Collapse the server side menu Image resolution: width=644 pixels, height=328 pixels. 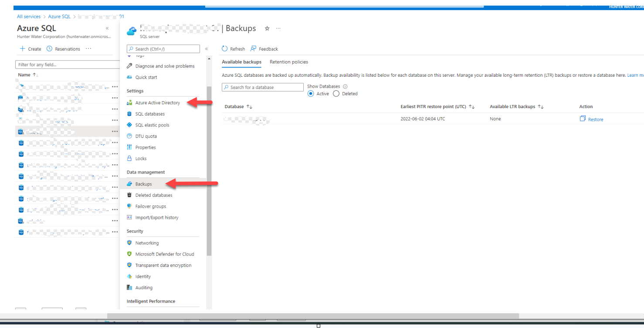coord(207,49)
